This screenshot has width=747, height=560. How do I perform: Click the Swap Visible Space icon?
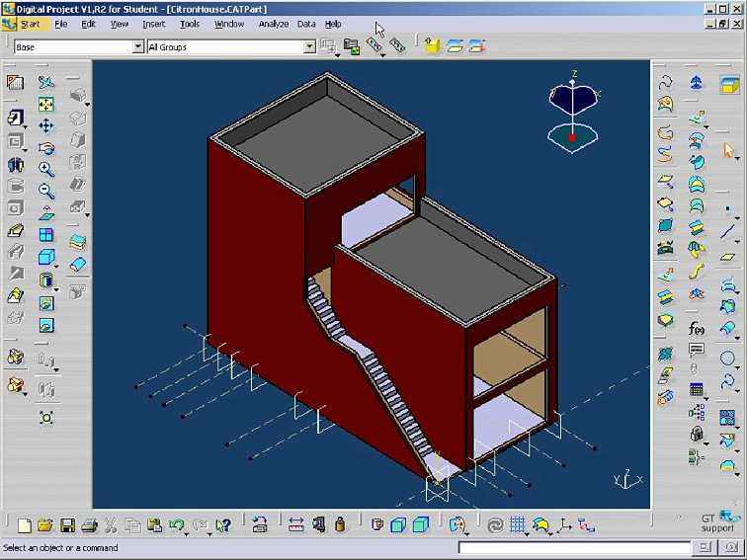(46, 325)
